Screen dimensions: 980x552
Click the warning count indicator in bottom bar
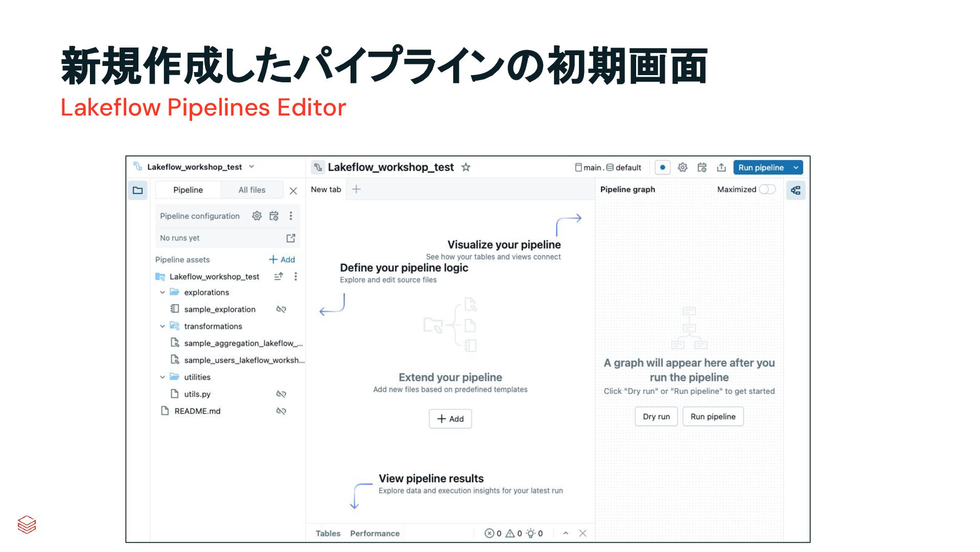[514, 534]
